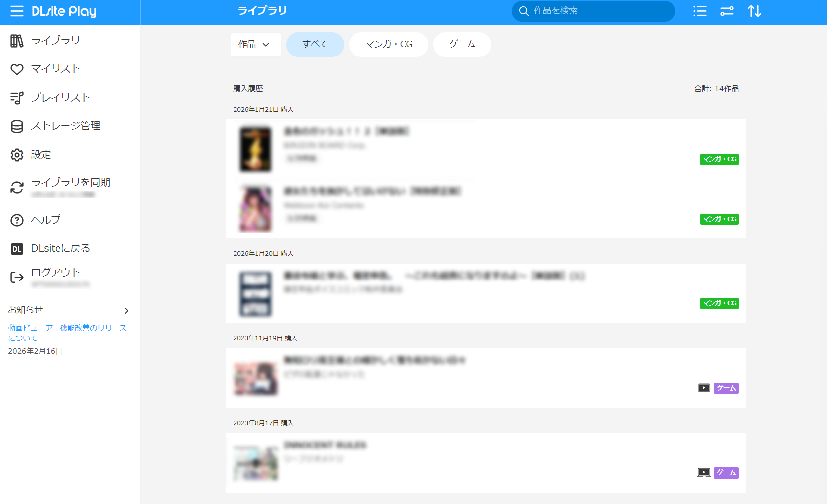This screenshot has height=504, width=827.
Task: Go back via DLsiteに戻る
Action: click(x=60, y=248)
